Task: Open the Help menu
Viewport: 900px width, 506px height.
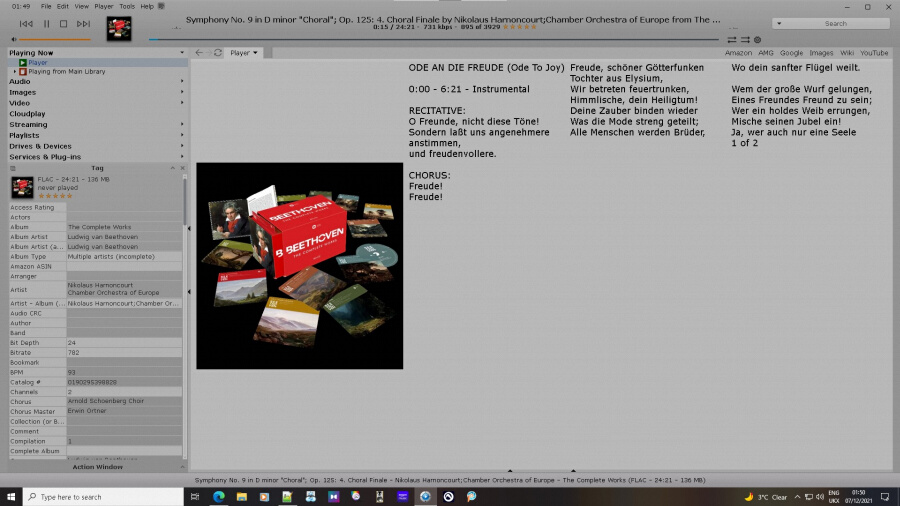Action: point(147,6)
